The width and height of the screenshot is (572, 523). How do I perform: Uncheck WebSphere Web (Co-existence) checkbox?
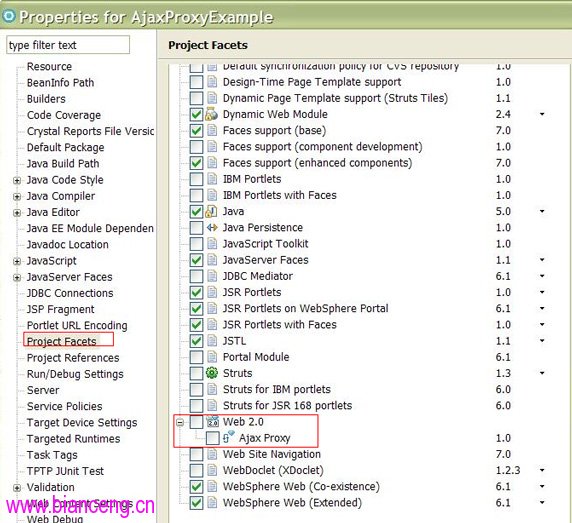196,487
